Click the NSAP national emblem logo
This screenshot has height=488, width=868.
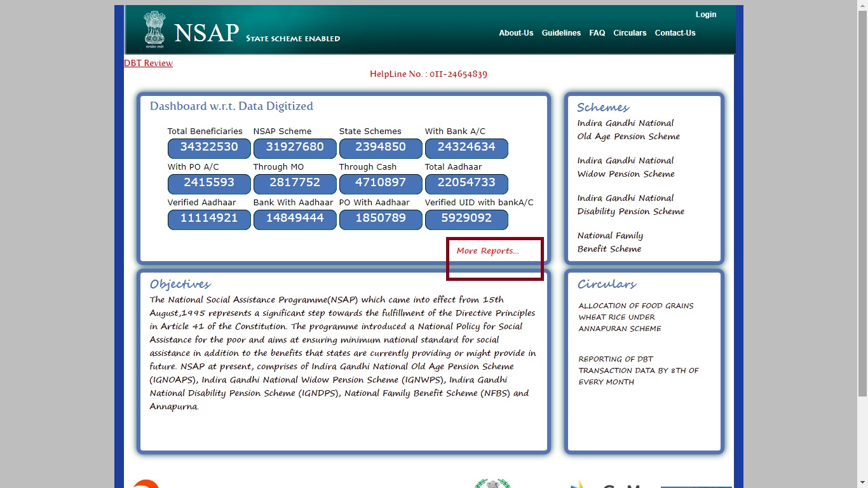coord(154,29)
